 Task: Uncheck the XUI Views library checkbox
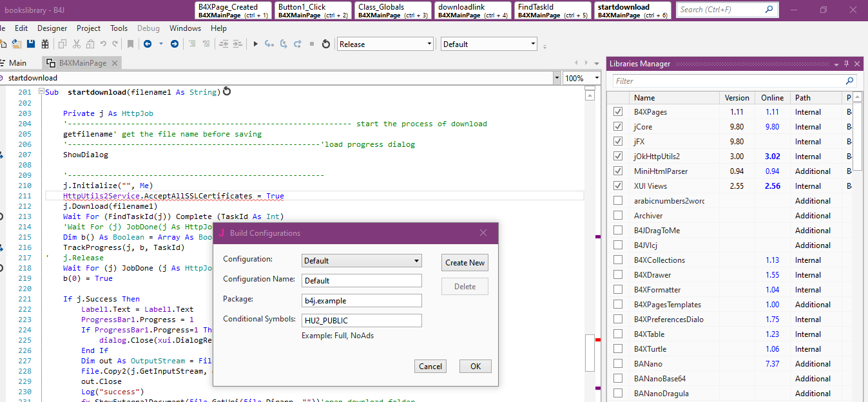(618, 186)
